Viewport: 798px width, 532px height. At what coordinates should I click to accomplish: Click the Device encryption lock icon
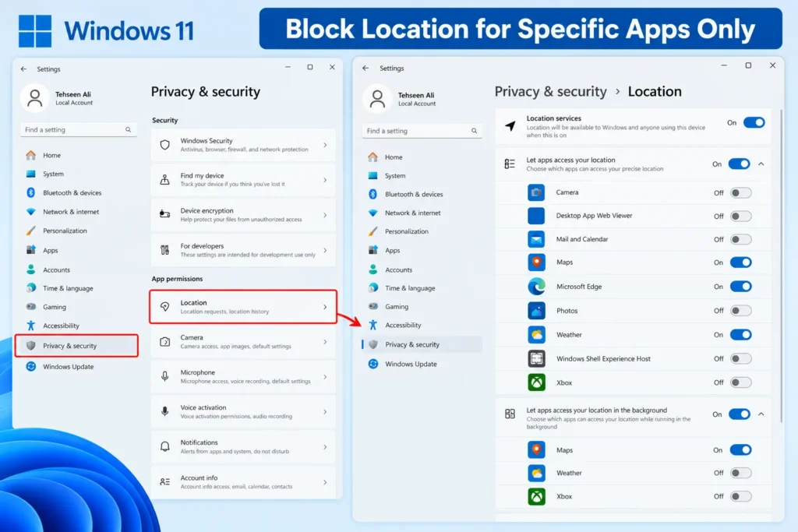tap(165, 214)
